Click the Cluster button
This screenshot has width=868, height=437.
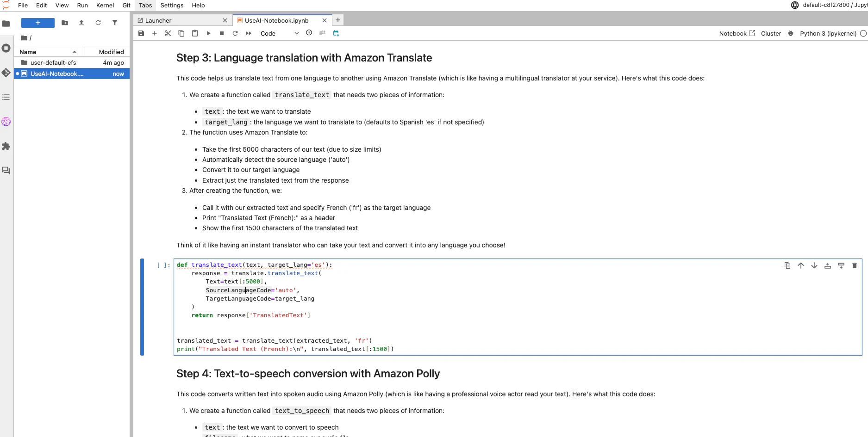tap(771, 33)
